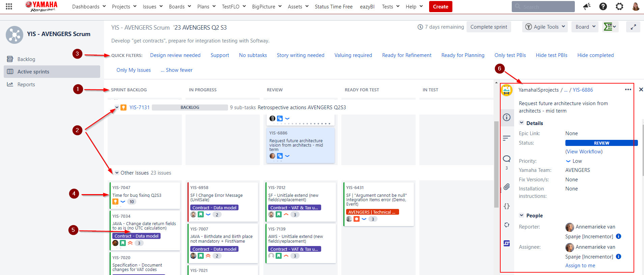The width and height of the screenshot is (644, 275).
Task: Click the Complete sprint button
Action: [x=489, y=27]
